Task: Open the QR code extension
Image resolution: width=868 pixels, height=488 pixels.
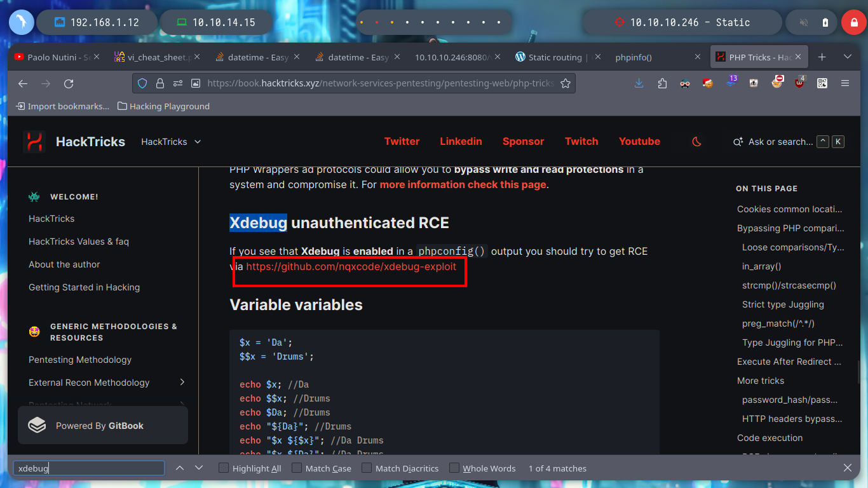Action: tap(822, 83)
